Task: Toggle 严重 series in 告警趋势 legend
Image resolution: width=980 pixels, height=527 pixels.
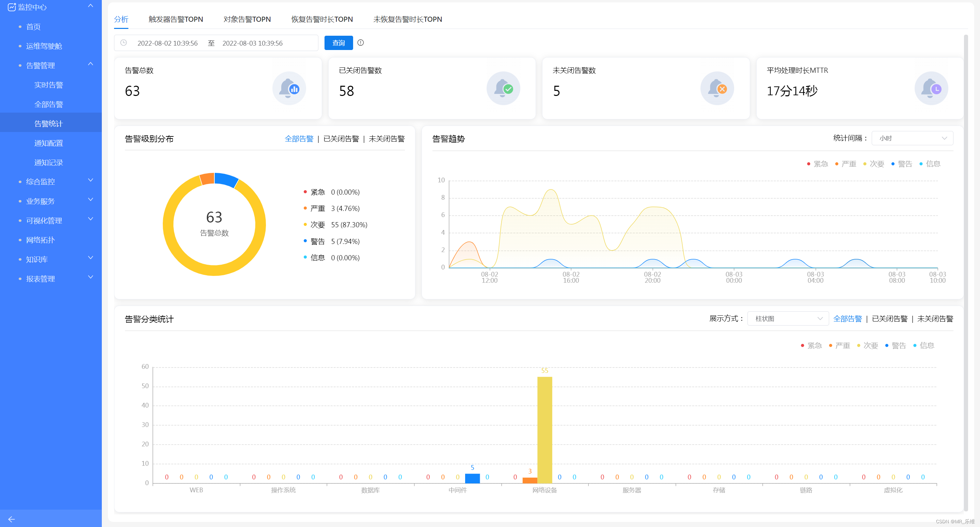Action: [x=845, y=164]
